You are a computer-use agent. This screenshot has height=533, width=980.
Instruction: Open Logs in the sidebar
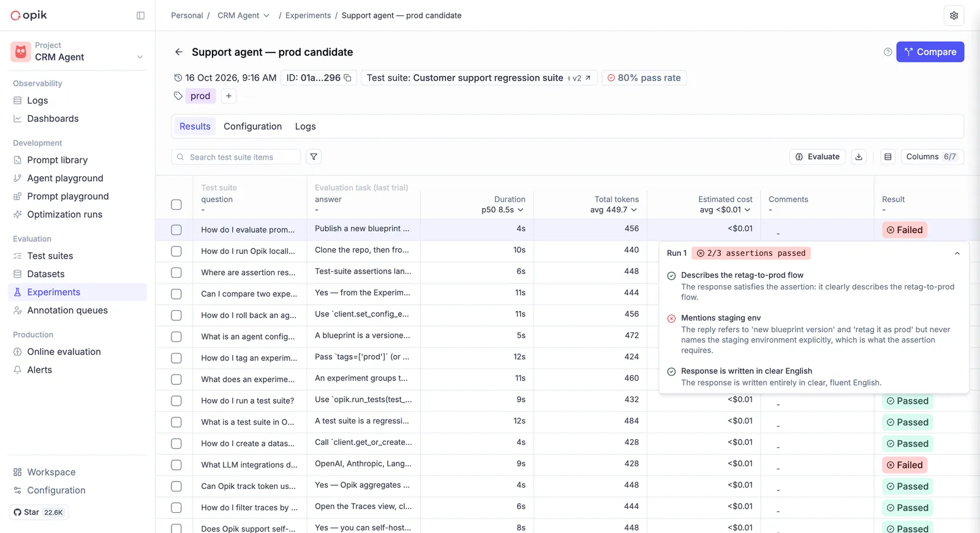pos(37,100)
